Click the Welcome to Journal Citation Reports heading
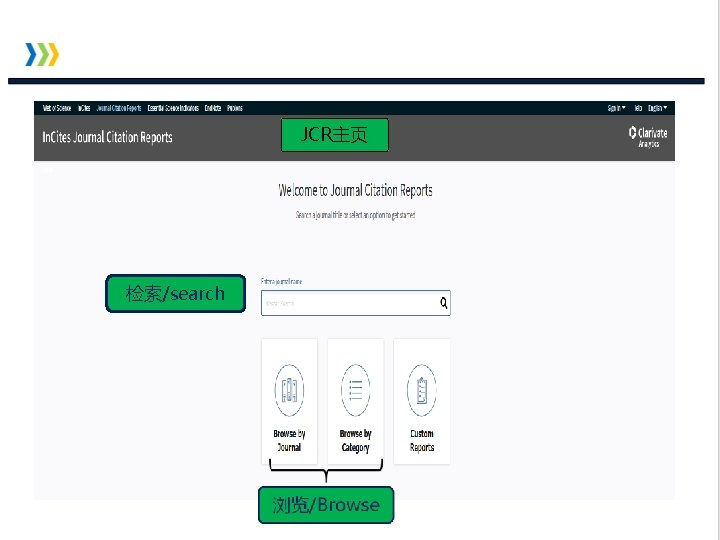 (355, 190)
